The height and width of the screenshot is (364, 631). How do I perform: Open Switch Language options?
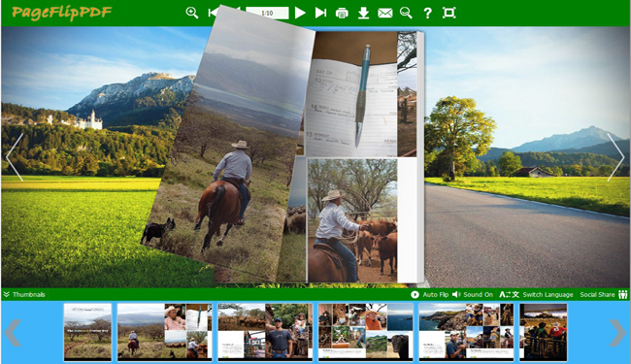536,294
